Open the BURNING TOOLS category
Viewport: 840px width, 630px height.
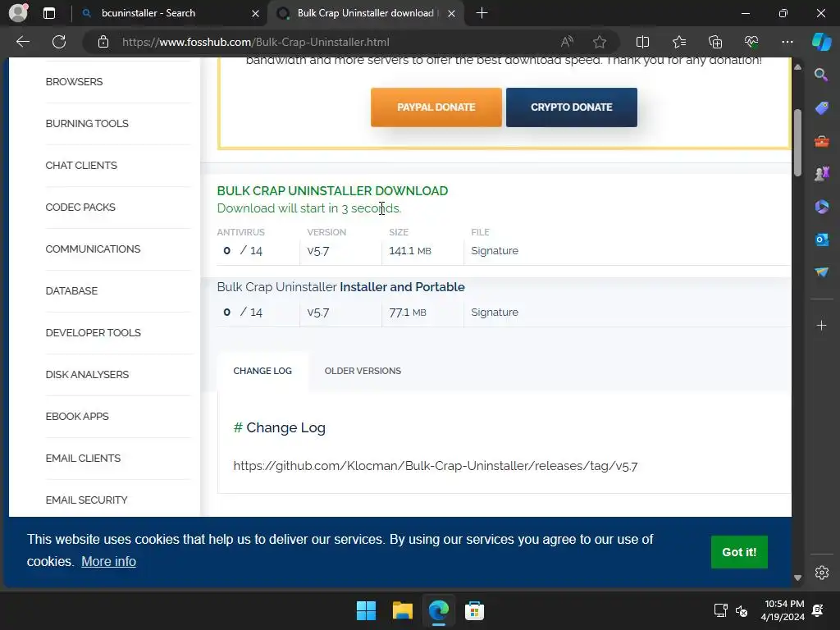[87, 123]
